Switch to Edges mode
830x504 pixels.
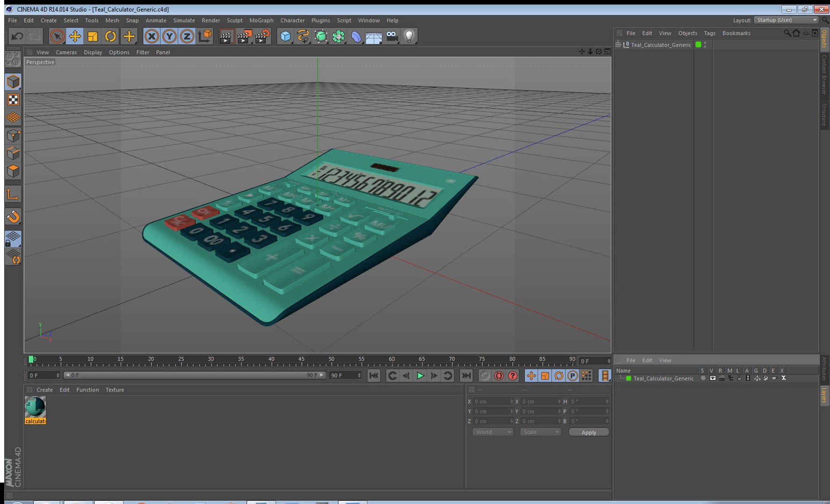click(x=13, y=154)
